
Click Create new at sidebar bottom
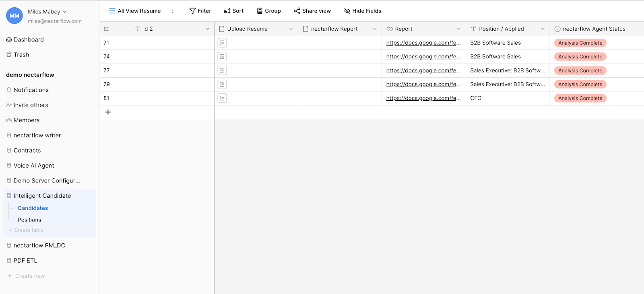coord(26,276)
